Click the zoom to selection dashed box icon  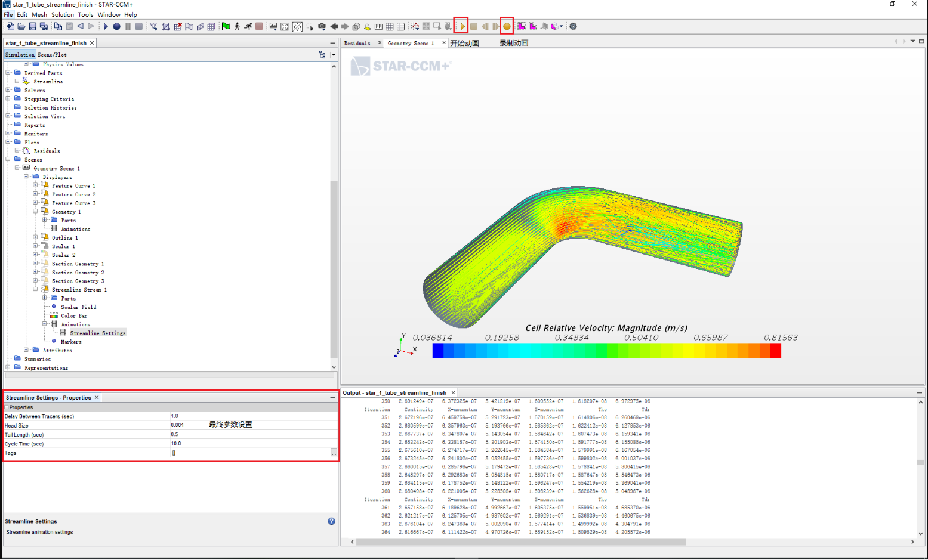point(309,26)
